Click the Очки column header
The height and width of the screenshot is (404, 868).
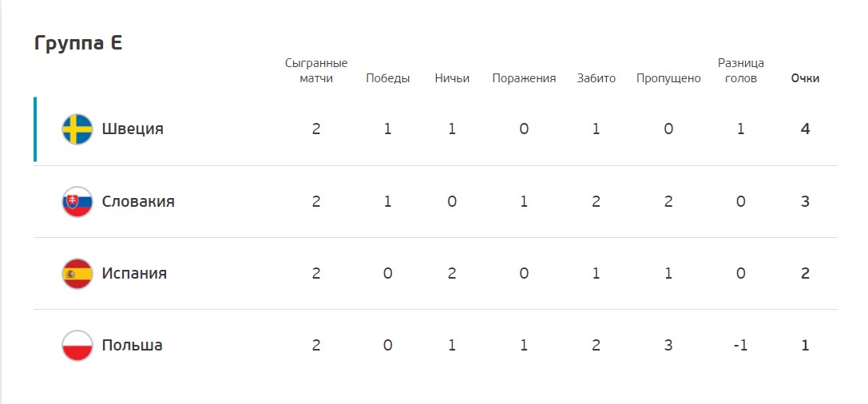click(x=805, y=78)
